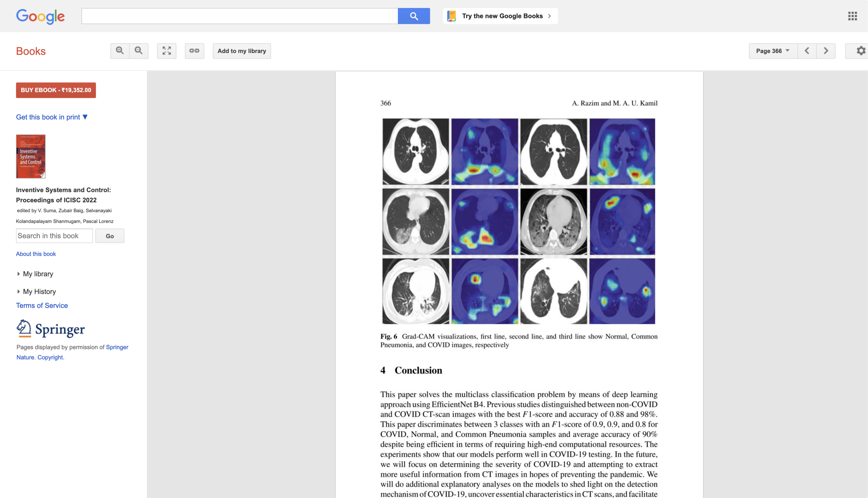Viewport: 868px width, 498px height.
Task: Expand Get this book in print
Action: point(52,117)
